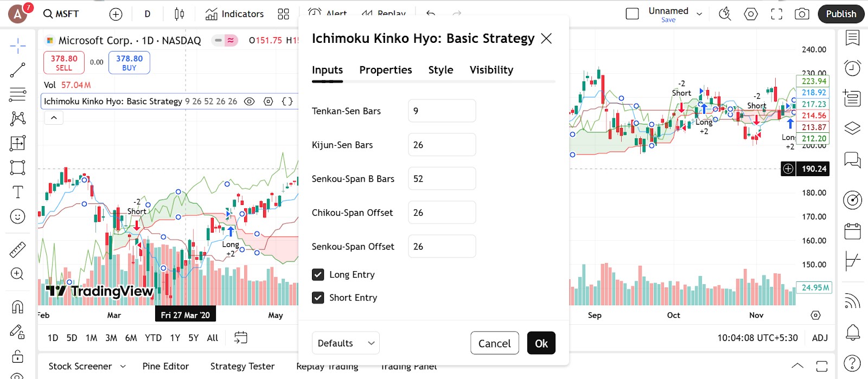Open the D timeframe interval selector

pyautogui.click(x=147, y=14)
